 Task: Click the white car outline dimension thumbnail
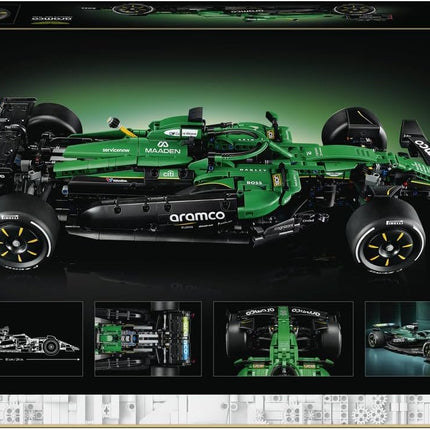point(41,339)
